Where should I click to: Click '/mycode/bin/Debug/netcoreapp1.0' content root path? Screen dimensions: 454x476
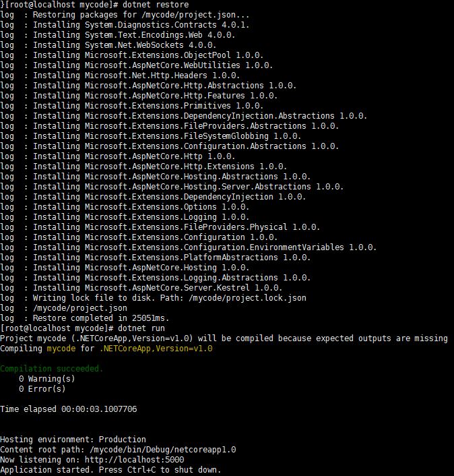click(x=162, y=450)
